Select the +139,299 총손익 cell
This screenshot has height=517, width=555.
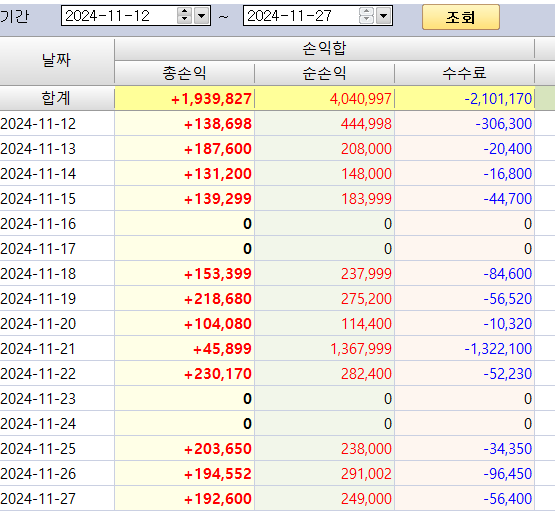coord(184,199)
